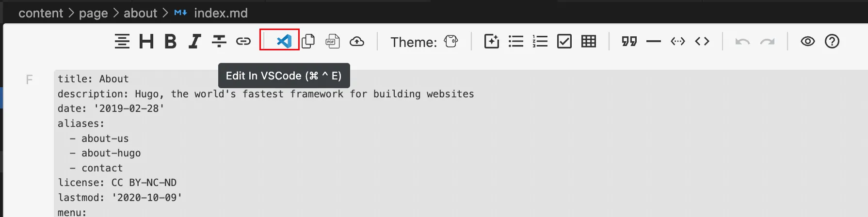Click the 'about' breadcrumb folder
868x217 pixels.
[x=140, y=13]
